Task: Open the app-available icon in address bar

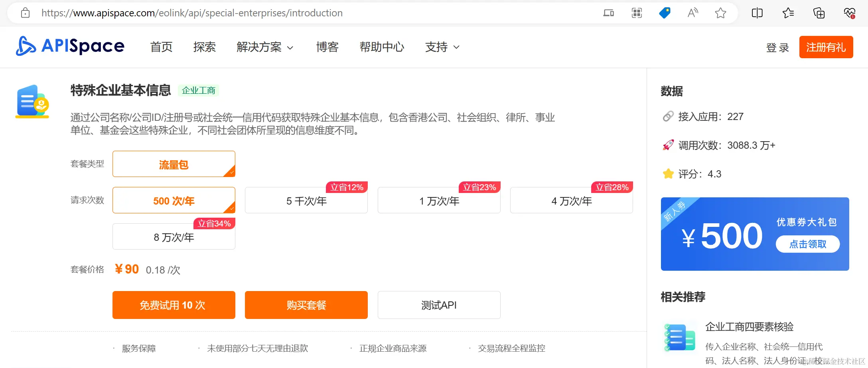Action: tap(608, 13)
